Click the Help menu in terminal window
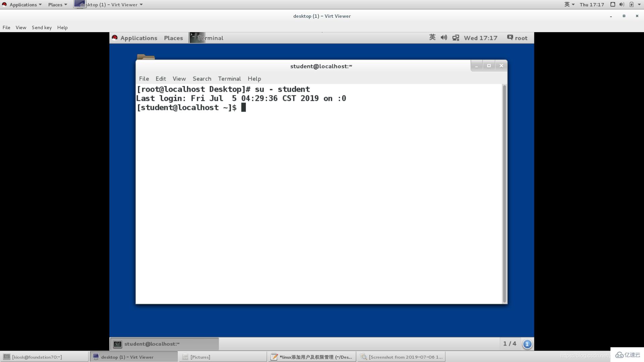Screen dimensions: 644x362 (254, 78)
